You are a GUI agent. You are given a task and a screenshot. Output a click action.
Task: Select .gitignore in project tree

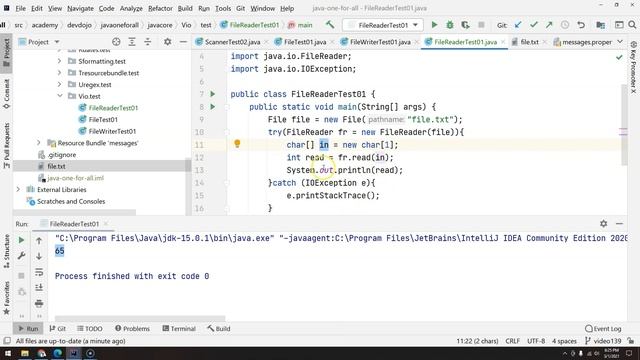pyautogui.click(x=62, y=155)
